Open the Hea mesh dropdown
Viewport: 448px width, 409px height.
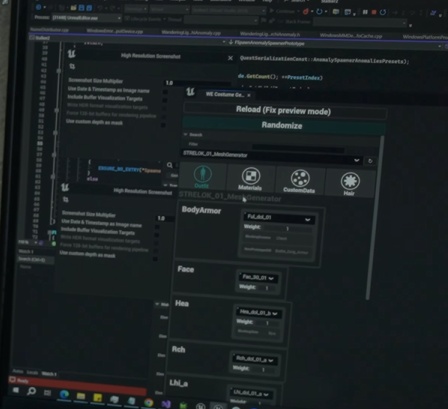pos(259,313)
